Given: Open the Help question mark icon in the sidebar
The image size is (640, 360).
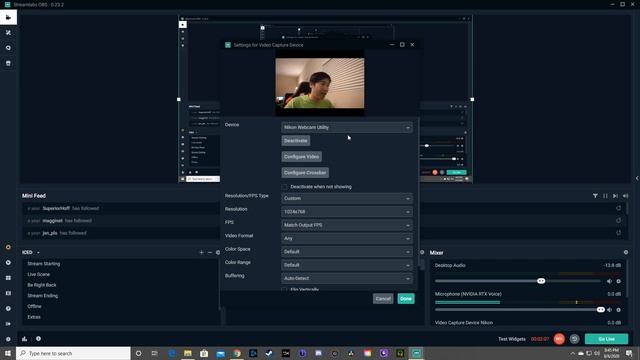Looking at the screenshot, I should coord(8,309).
